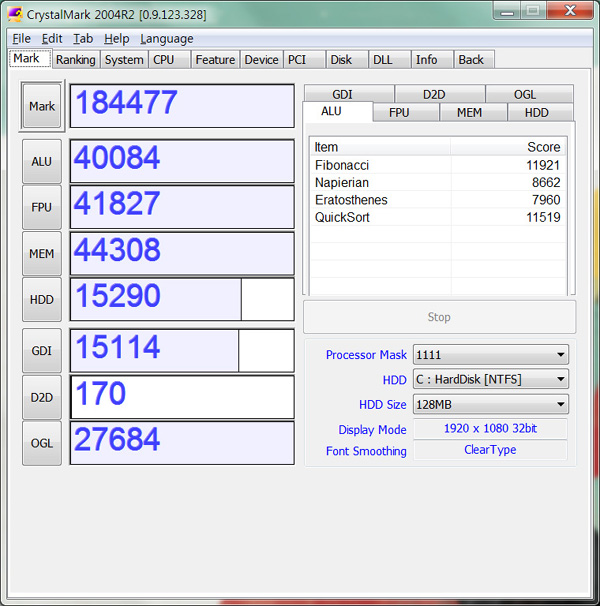600x606 pixels.
Task: Run the GDI benchmark button
Action: [x=42, y=351]
